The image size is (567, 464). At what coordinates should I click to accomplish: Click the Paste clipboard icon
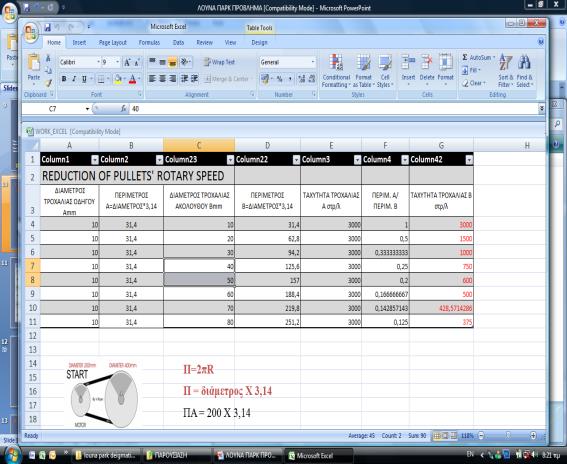click(x=34, y=62)
